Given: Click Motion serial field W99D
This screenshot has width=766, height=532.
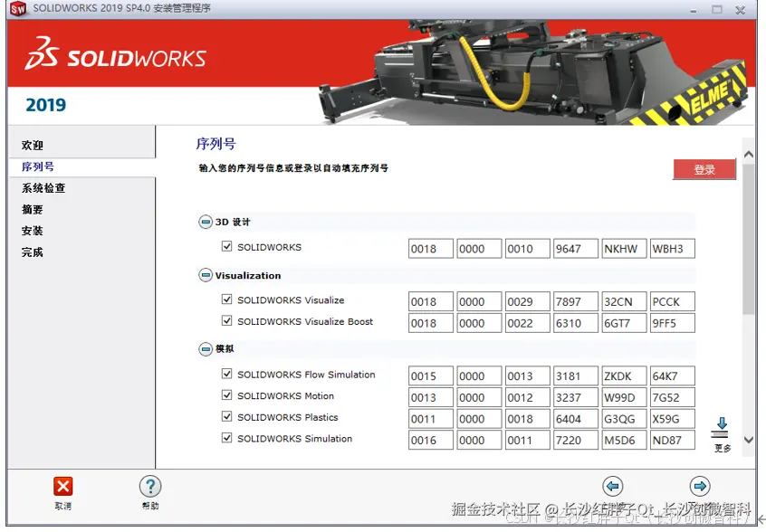Looking at the screenshot, I should point(625,397).
